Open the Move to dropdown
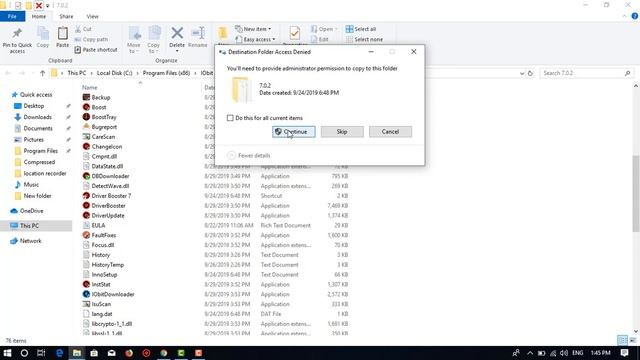Screen dimensions: 640x360 134,40
